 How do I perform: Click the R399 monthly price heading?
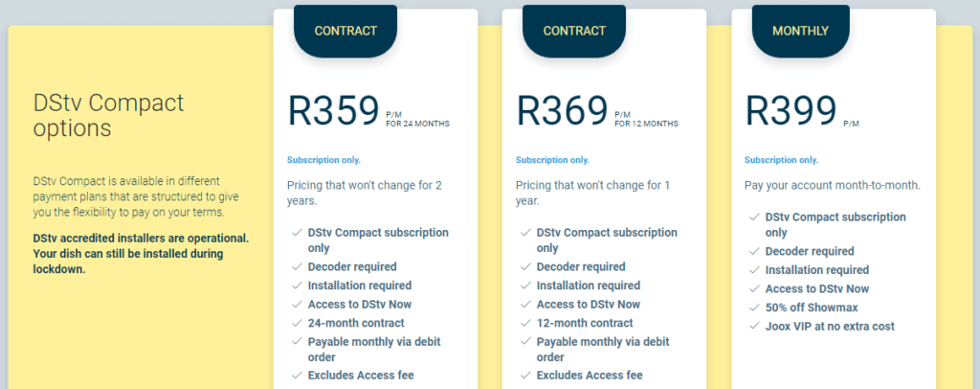click(x=791, y=111)
